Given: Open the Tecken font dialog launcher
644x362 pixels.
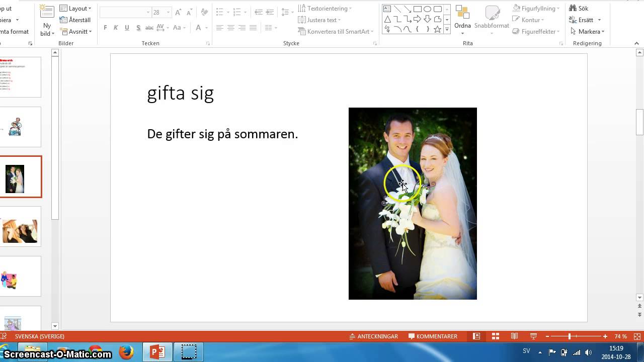Looking at the screenshot, I should click(208, 44).
